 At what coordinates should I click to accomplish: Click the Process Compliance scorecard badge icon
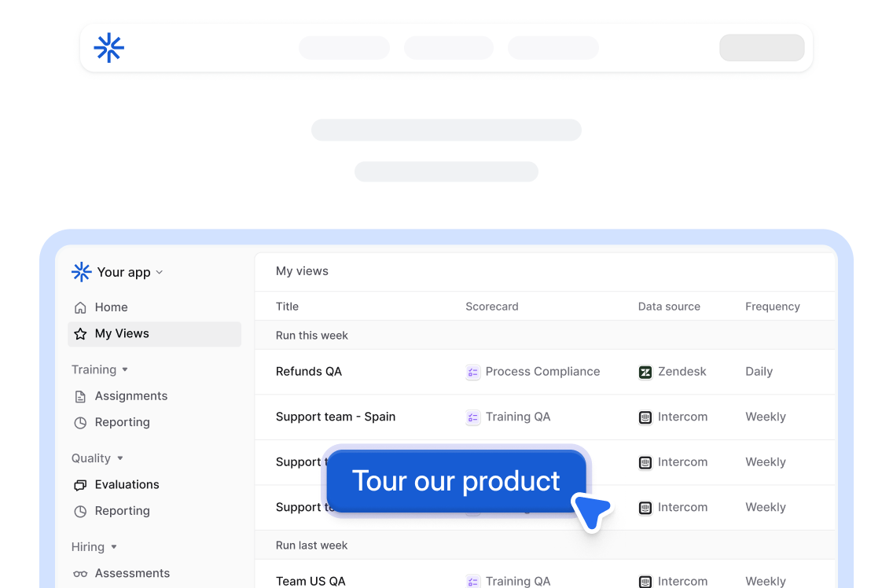tap(472, 372)
